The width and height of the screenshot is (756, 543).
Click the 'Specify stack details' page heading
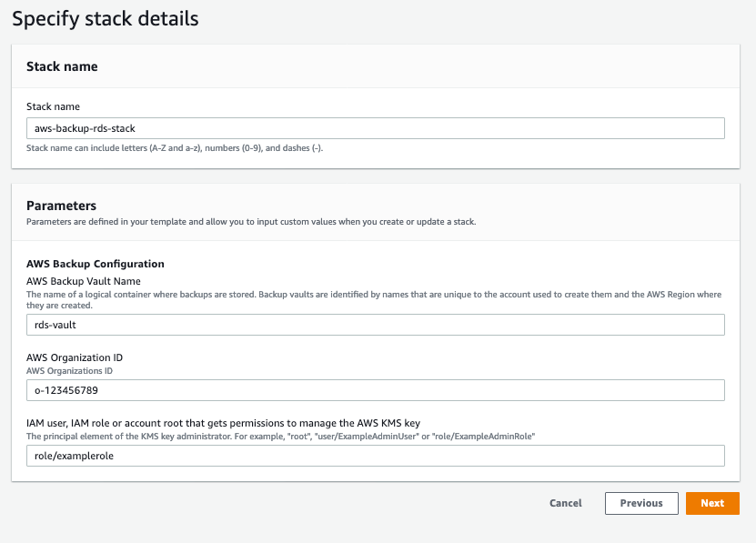(106, 18)
